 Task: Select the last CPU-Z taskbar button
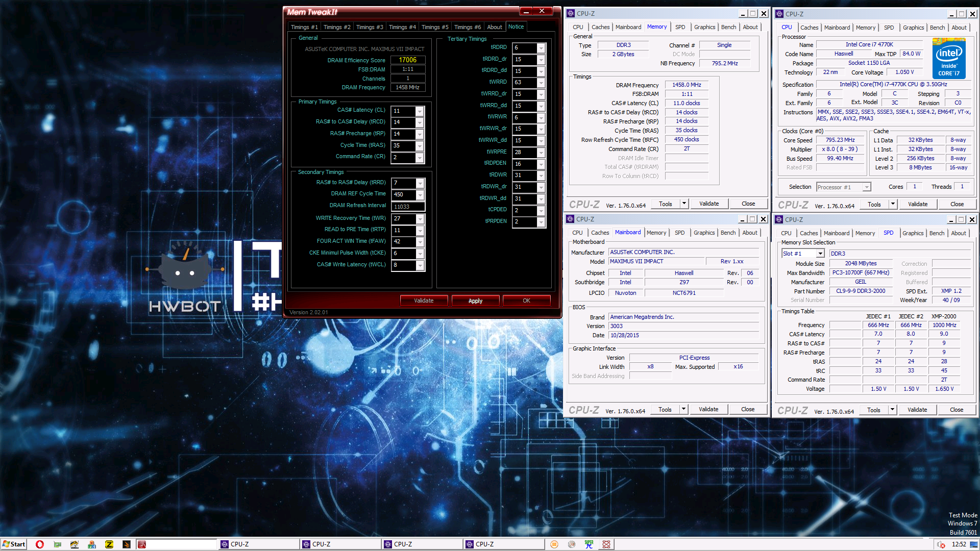tap(504, 544)
